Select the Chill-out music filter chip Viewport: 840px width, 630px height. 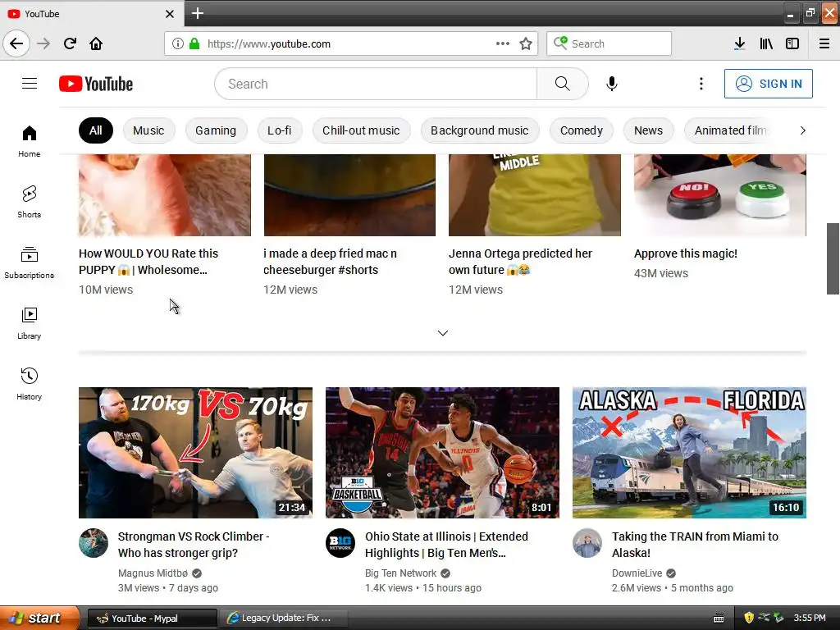click(361, 130)
